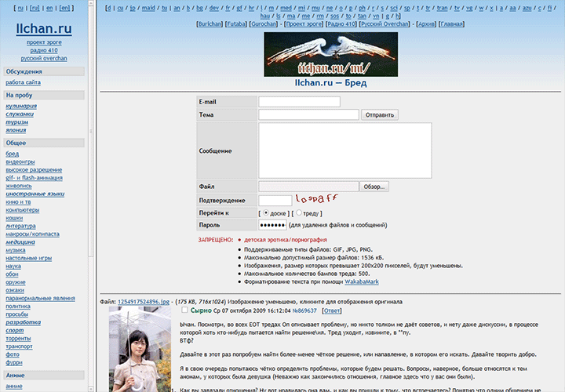
Task: Open post number №869637 link
Action: pos(304,310)
